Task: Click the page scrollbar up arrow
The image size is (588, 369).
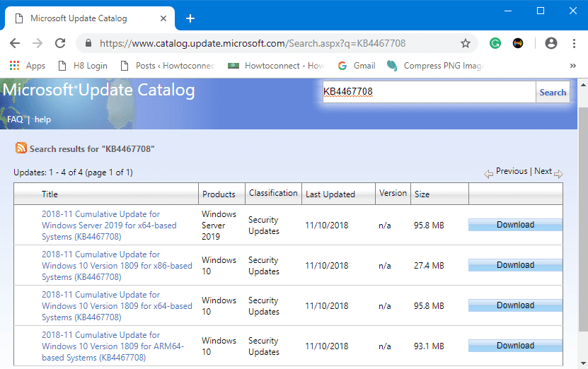Action: 583,85
